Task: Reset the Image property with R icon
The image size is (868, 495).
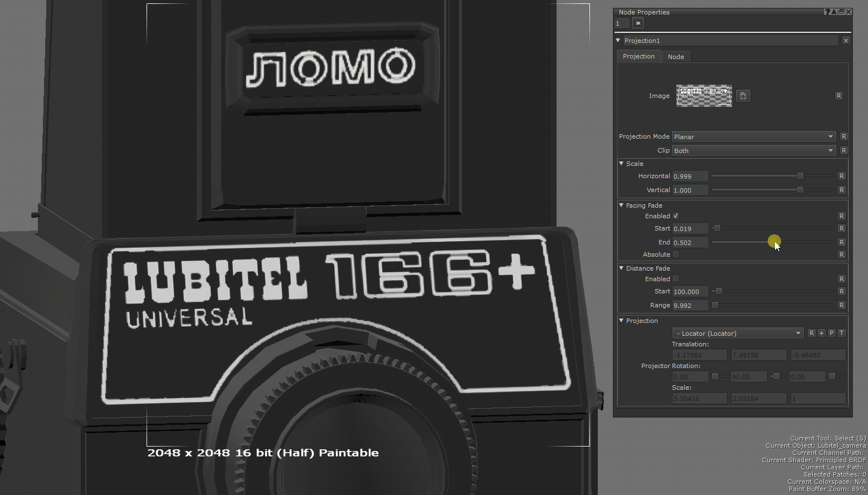Action: click(838, 96)
